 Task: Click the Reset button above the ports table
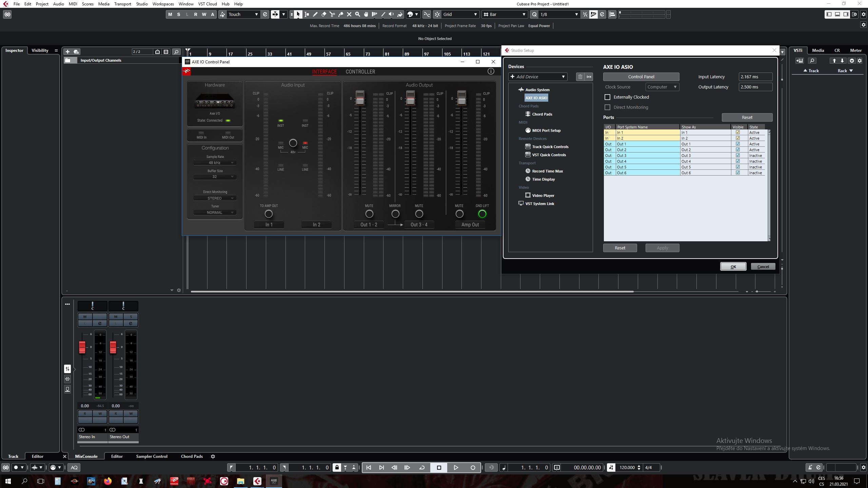tap(747, 118)
